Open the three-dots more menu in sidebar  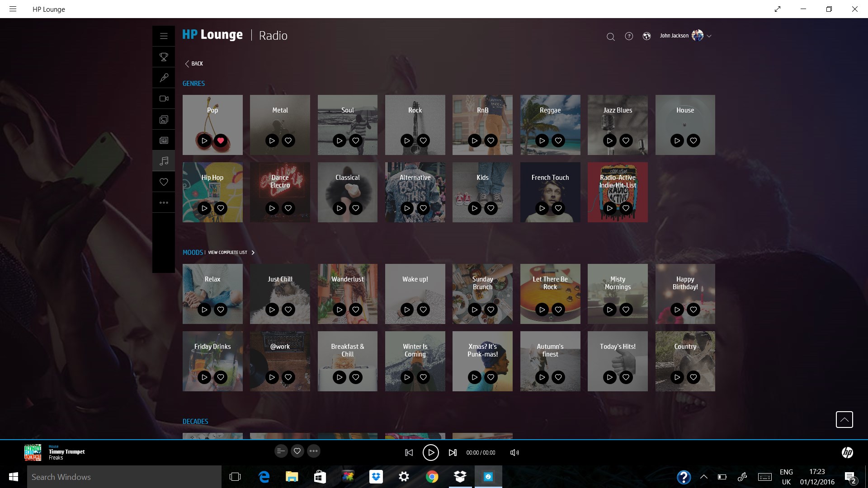pos(164,202)
